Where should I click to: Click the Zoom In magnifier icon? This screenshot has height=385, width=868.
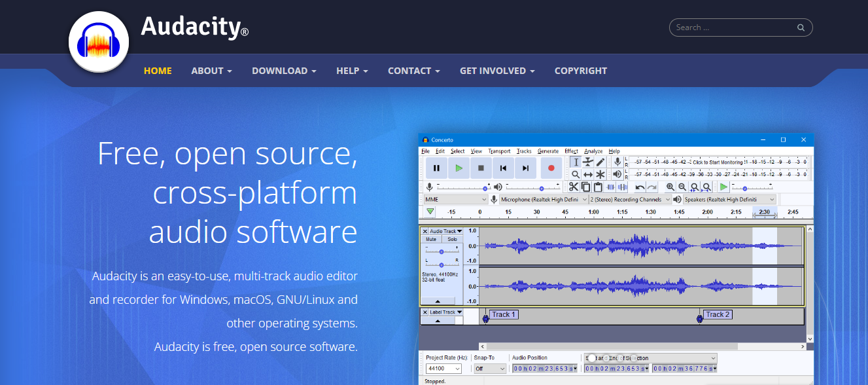point(670,187)
